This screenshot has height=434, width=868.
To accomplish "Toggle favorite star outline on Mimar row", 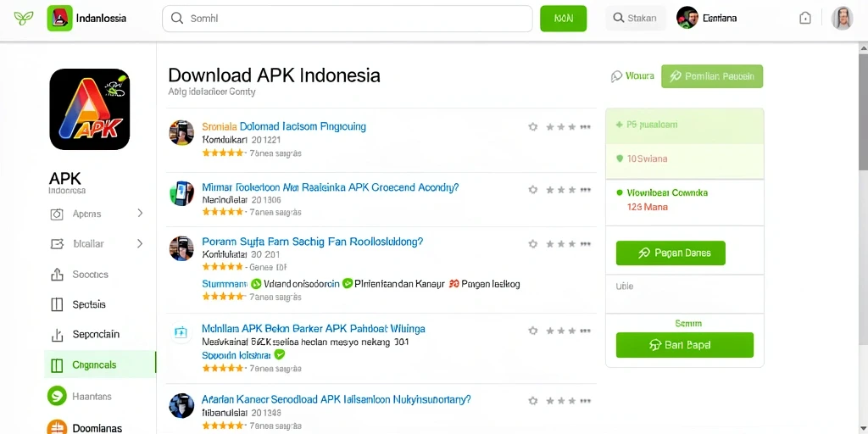I will tap(532, 190).
